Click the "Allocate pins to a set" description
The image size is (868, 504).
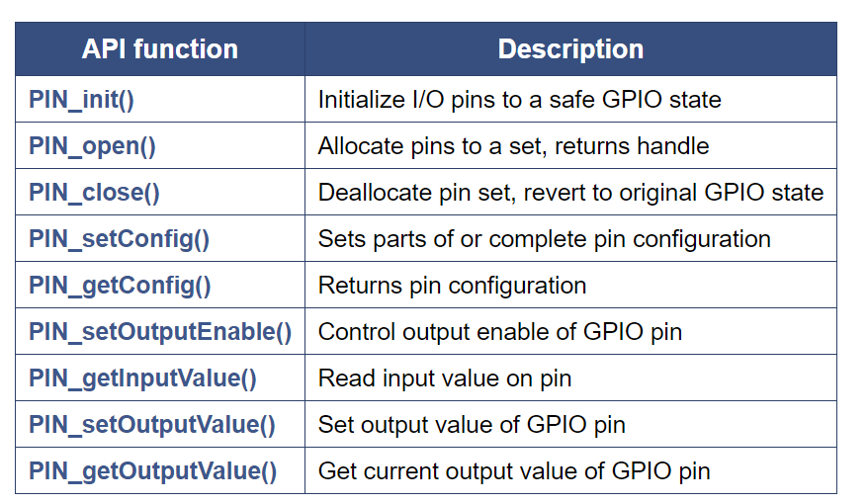coord(513,146)
